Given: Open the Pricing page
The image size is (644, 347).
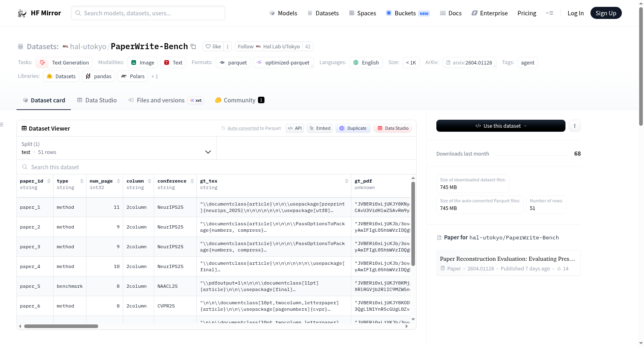Looking at the screenshot, I should (x=527, y=13).
